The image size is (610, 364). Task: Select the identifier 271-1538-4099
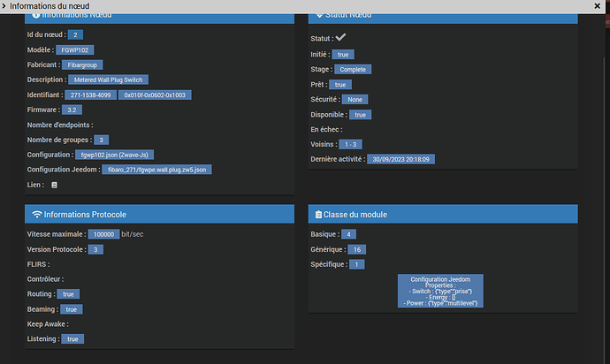point(90,95)
